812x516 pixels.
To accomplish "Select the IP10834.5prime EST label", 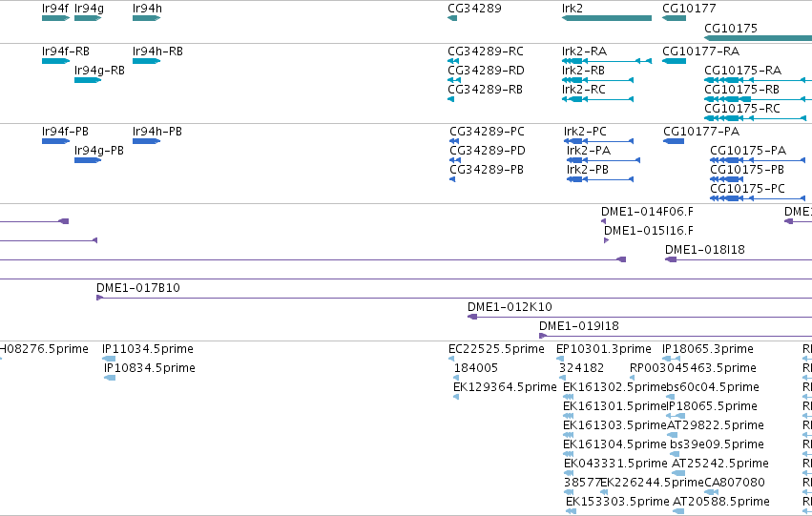I will point(150,368).
